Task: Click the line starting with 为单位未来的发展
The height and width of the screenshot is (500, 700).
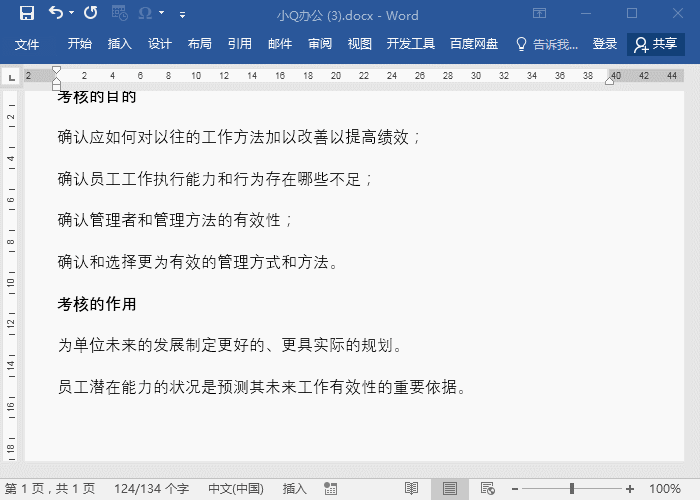Action: [229, 345]
